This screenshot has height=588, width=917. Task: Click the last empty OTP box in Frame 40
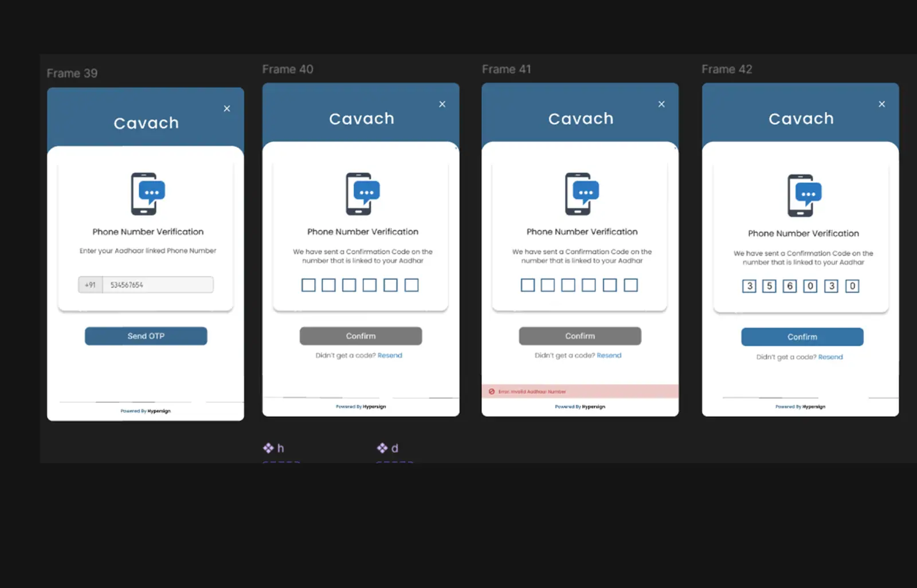pyautogui.click(x=412, y=285)
